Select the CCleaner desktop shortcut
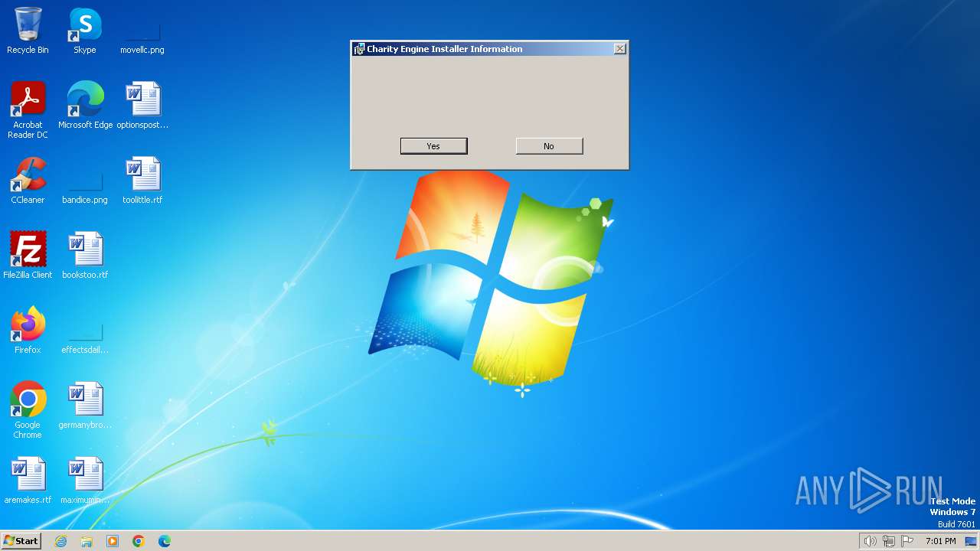 [x=28, y=181]
